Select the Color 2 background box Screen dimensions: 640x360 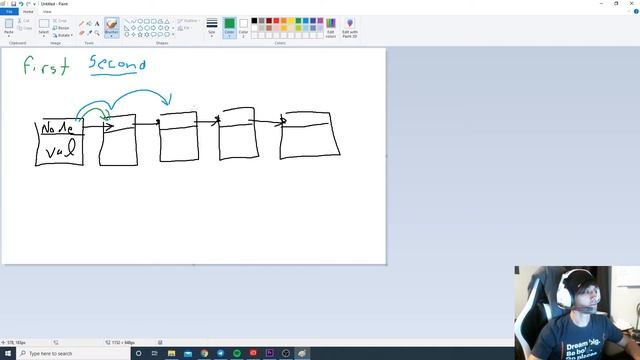243,28
